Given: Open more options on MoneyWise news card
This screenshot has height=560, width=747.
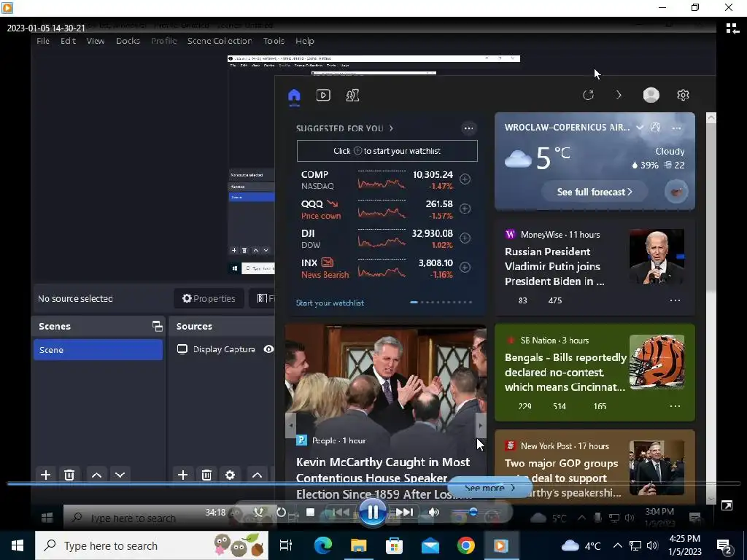Looking at the screenshot, I should coord(675,300).
